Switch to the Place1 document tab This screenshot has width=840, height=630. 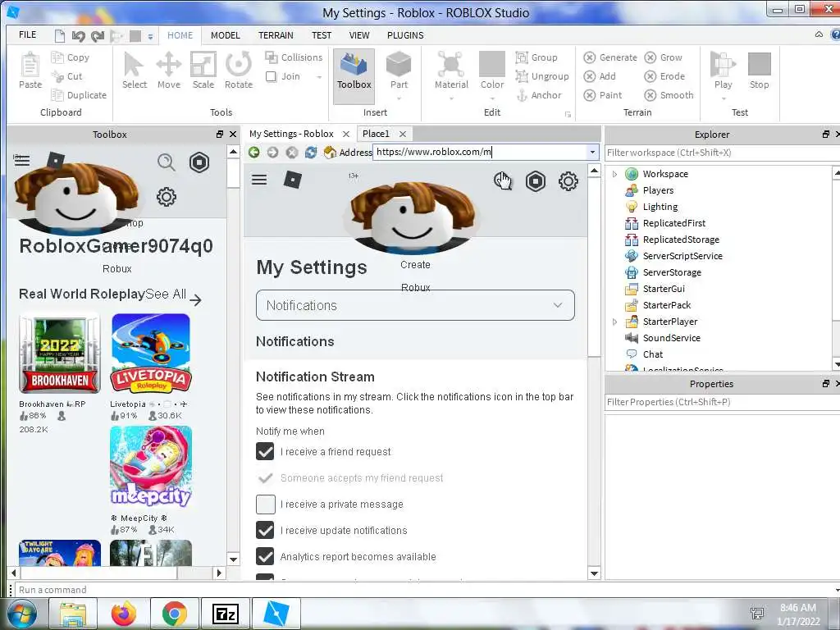[x=376, y=134]
